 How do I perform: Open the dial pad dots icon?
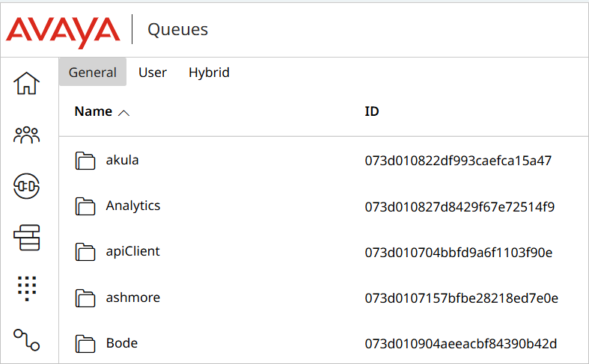click(x=27, y=289)
